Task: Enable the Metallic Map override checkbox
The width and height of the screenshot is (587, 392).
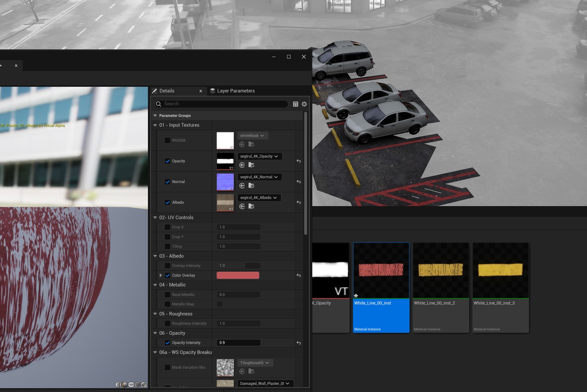Action: pos(168,304)
